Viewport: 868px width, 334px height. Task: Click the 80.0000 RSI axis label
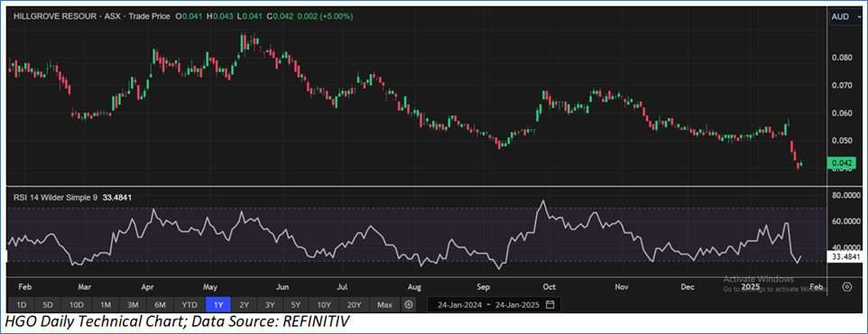pyautogui.click(x=845, y=195)
